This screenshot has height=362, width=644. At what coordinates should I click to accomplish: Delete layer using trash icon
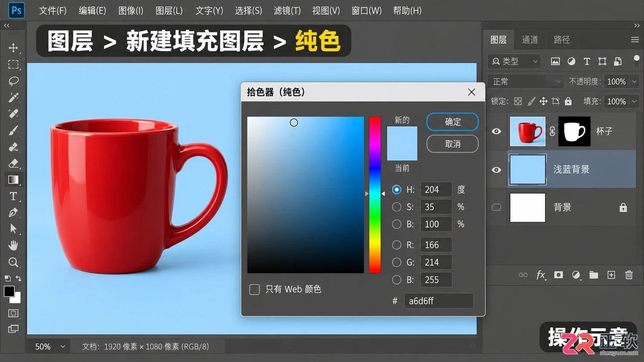(x=629, y=275)
